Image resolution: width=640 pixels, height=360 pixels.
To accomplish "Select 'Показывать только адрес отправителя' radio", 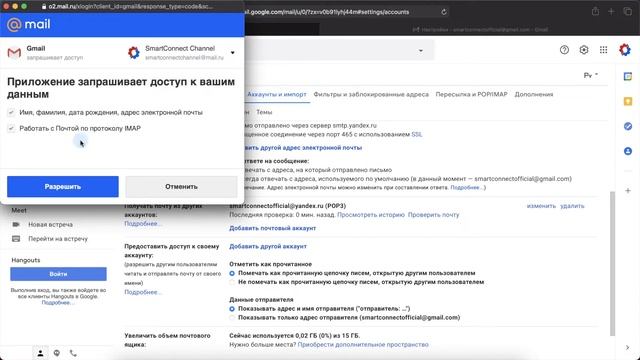I will click(232, 318).
